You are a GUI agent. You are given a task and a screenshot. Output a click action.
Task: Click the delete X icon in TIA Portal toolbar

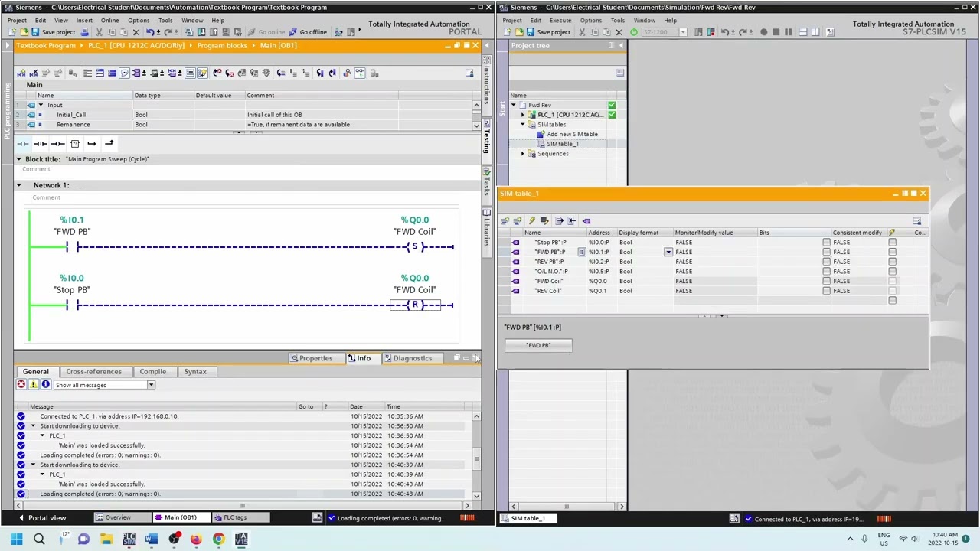point(136,32)
